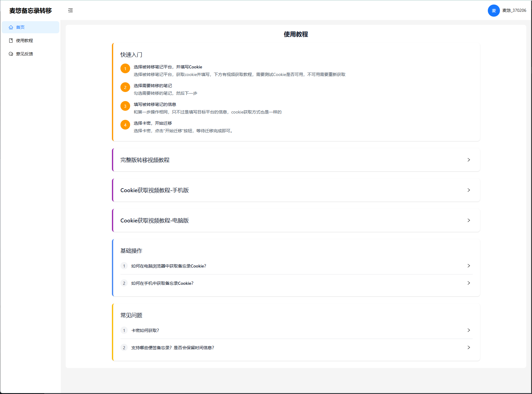Click the 快速入门 heading
The height and width of the screenshot is (394, 532).
pyautogui.click(x=131, y=55)
